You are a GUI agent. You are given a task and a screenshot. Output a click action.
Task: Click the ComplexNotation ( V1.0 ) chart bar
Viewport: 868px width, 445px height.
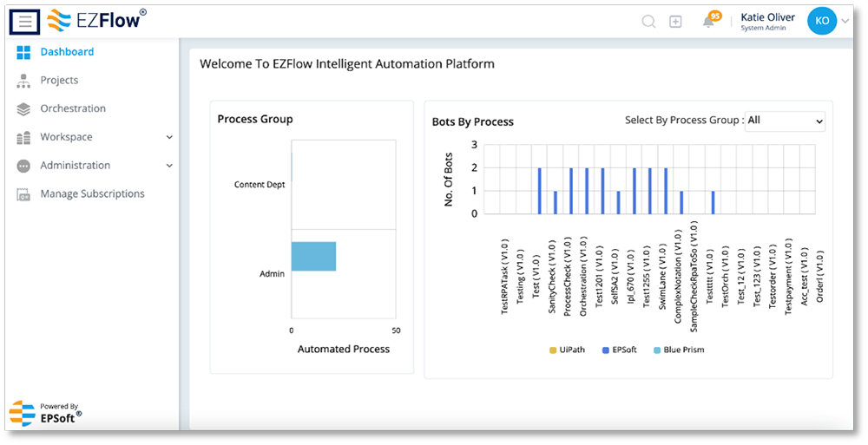click(681, 202)
